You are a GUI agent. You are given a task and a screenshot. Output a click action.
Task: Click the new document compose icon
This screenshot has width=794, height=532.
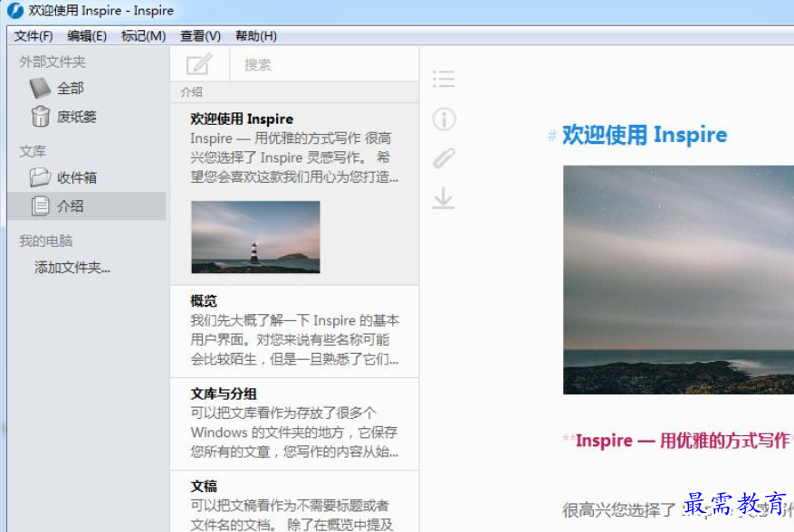click(x=199, y=63)
